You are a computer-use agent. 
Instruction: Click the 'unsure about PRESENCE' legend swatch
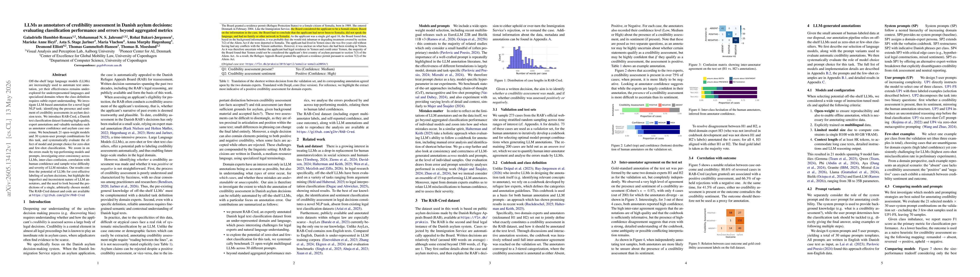705,82
